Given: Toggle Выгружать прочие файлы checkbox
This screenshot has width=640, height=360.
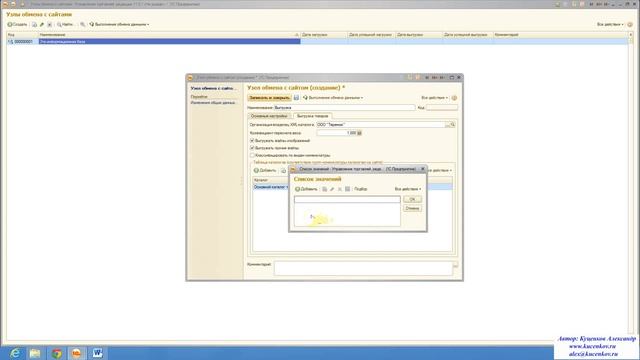Looking at the screenshot, I should 252,148.
